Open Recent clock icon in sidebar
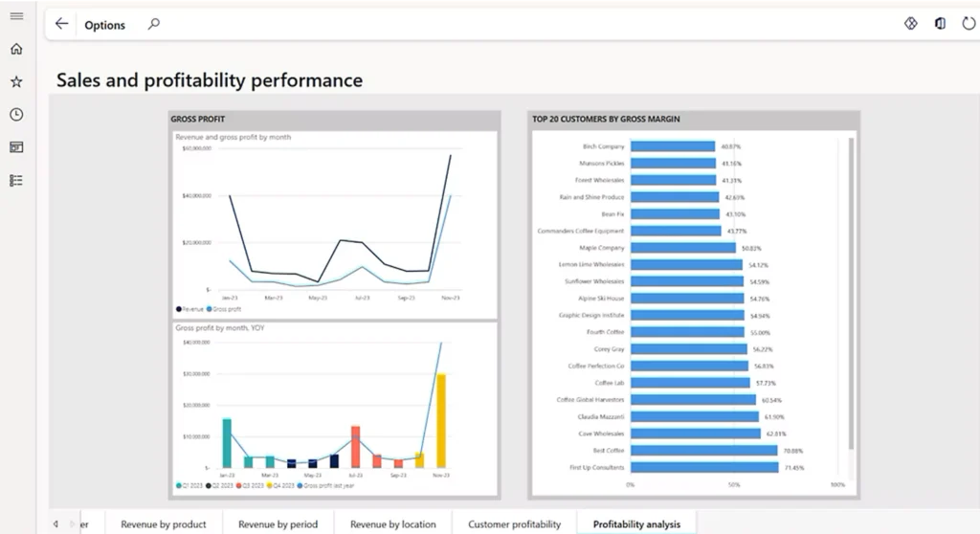Viewport: 980px width, 534px height. coord(16,115)
